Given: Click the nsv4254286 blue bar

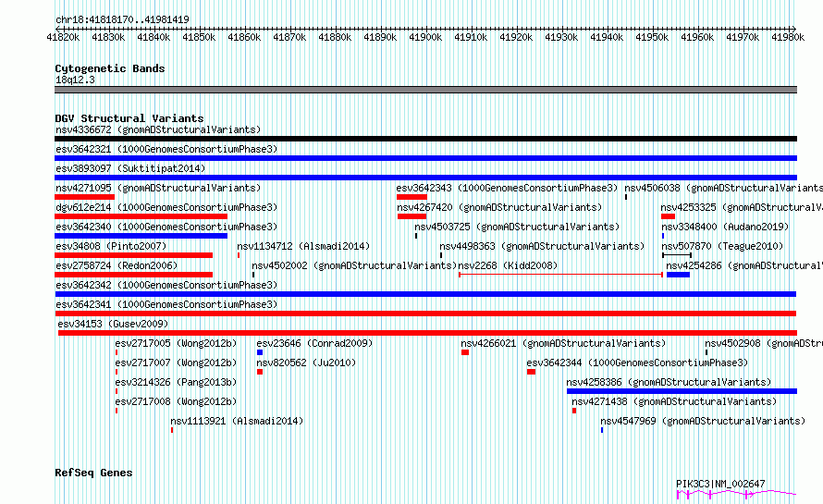Looking at the screenshot, I should coord(678,275).
